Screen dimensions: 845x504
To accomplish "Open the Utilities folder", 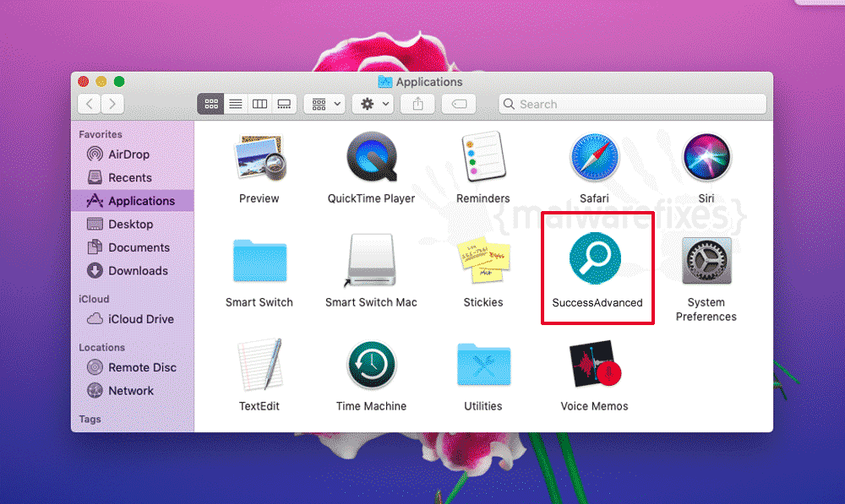I will point(483,365).
